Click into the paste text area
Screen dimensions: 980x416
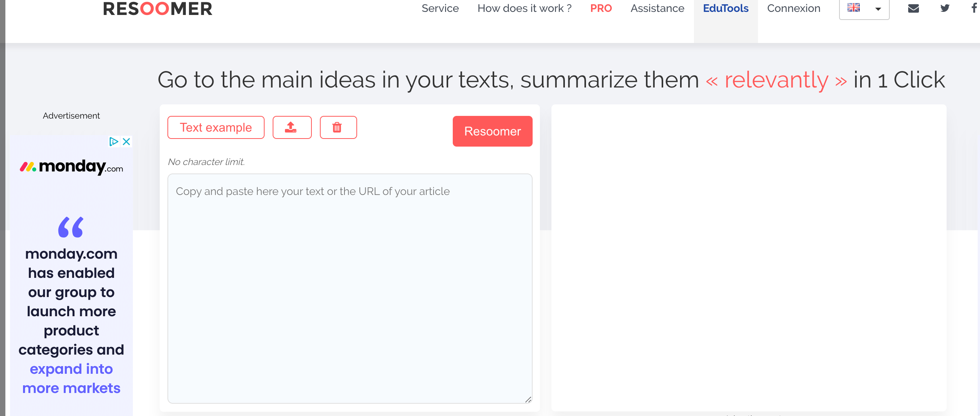(x=349, y=288)
